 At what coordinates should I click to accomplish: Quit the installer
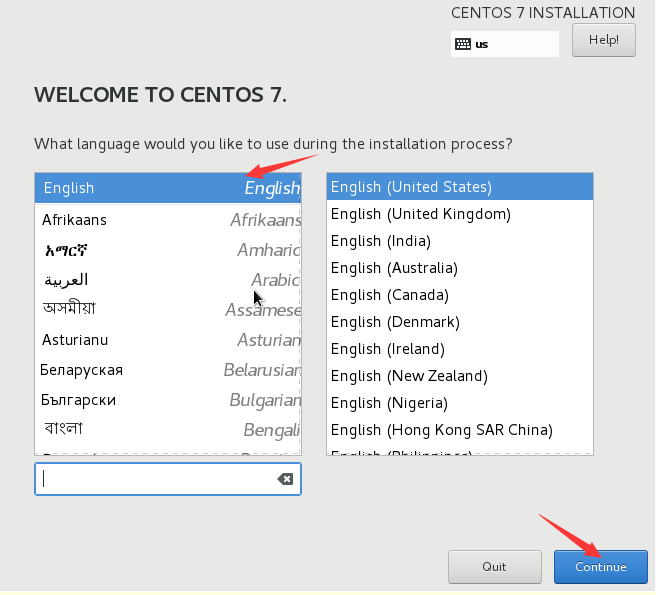[495, 567]
